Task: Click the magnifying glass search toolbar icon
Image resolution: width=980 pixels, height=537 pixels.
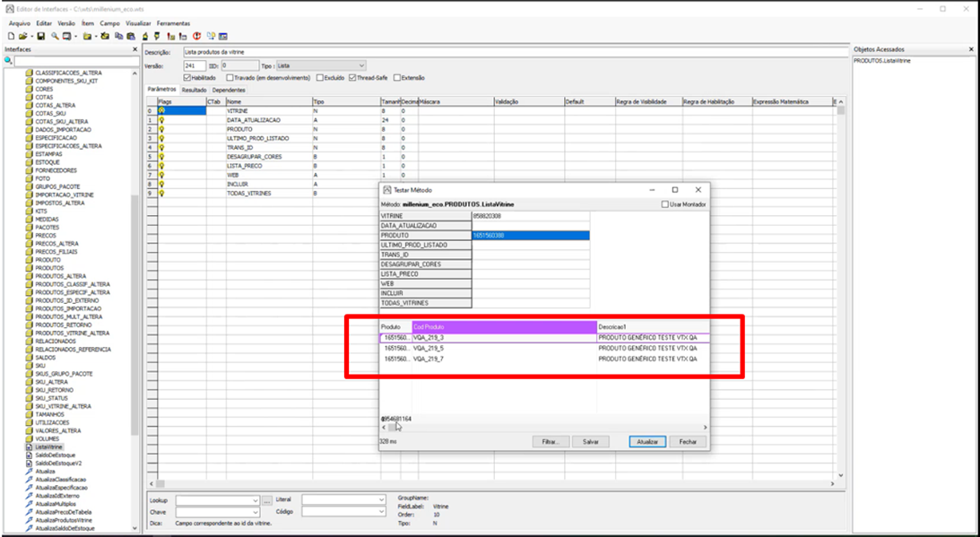Action: (55, 36)
